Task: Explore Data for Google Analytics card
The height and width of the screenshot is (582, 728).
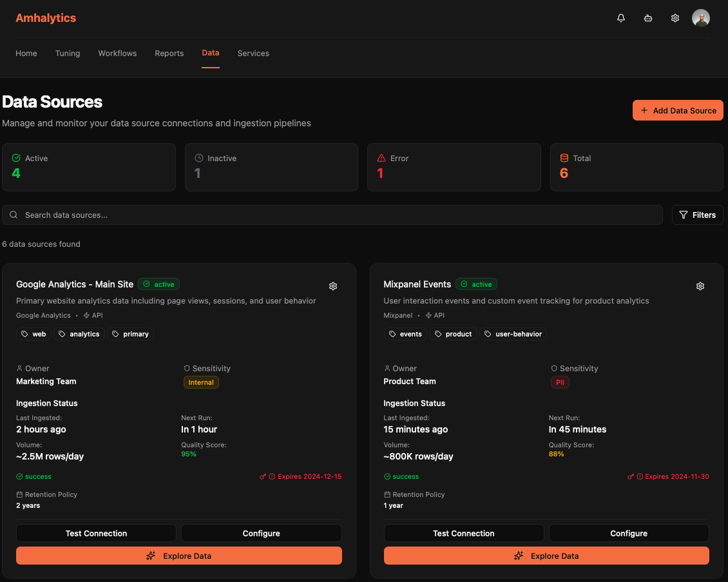Action: point(179,556)
